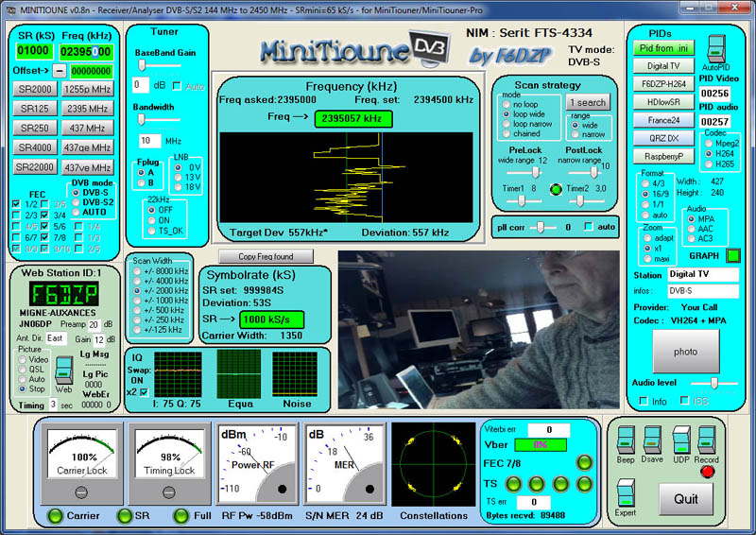Click the QRZ DX PID preset
The height and width of the screenshot is (535, 756).
(663, 138)
